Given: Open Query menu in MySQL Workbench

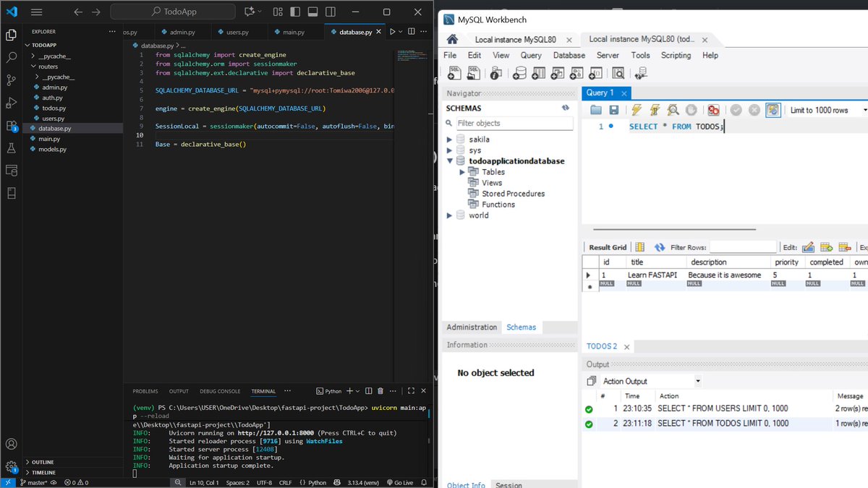Looking at the screenshot, I should (531, 55).
